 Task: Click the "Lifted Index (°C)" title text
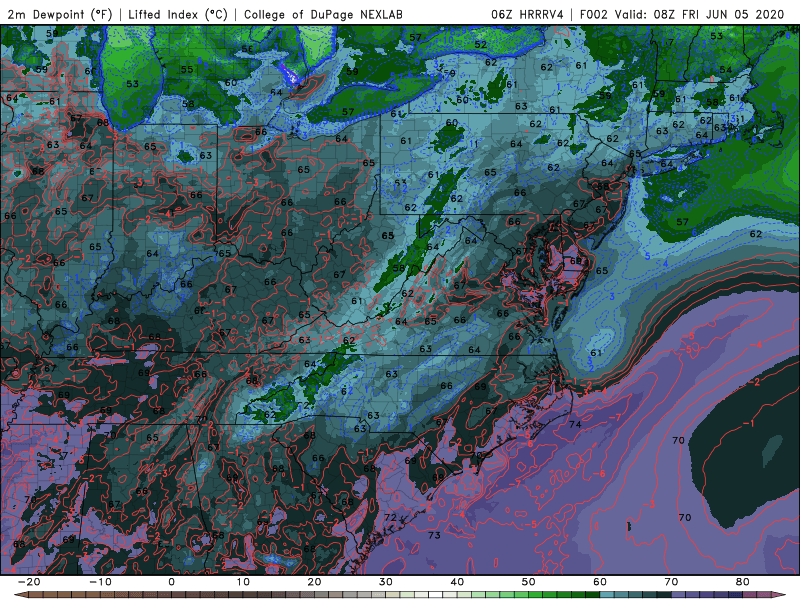[x=178, y=14]
